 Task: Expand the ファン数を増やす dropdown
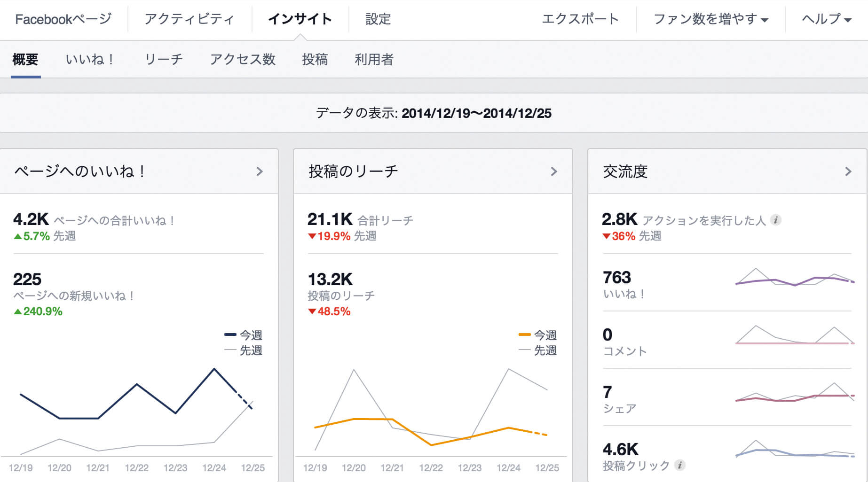(710, 19)
